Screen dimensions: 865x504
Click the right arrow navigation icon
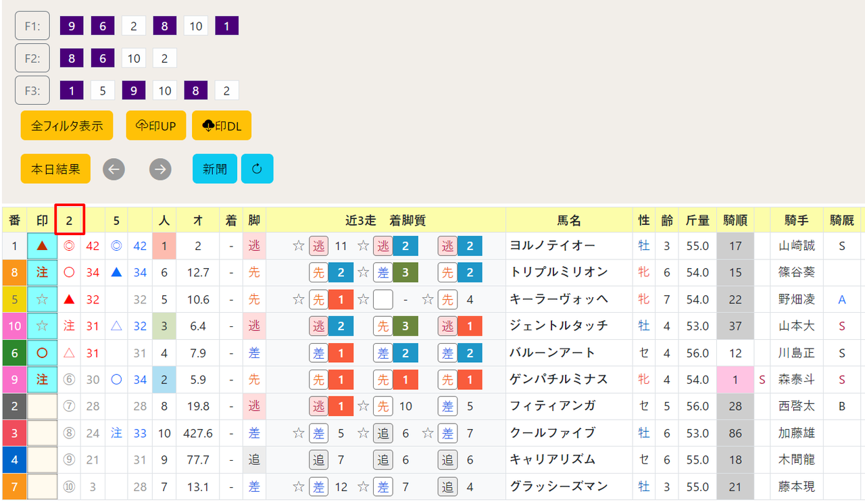(x=160, y=169)
